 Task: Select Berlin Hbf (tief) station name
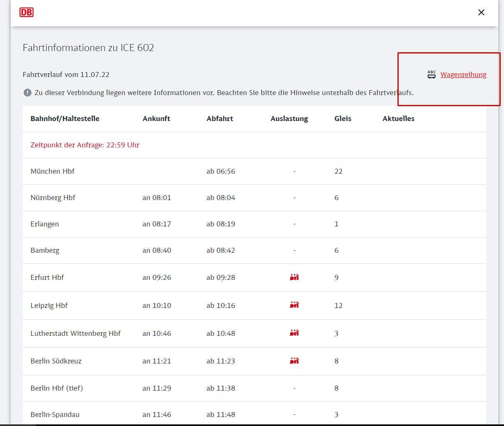click(x=56, y=388)
